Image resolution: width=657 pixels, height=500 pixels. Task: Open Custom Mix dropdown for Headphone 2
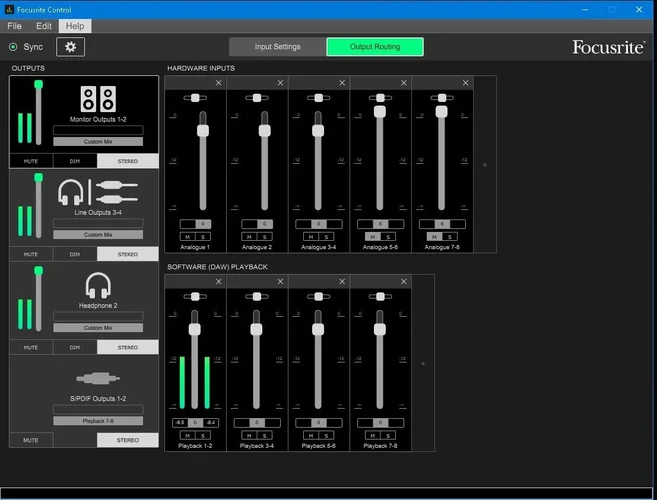[x=98, y=328]
